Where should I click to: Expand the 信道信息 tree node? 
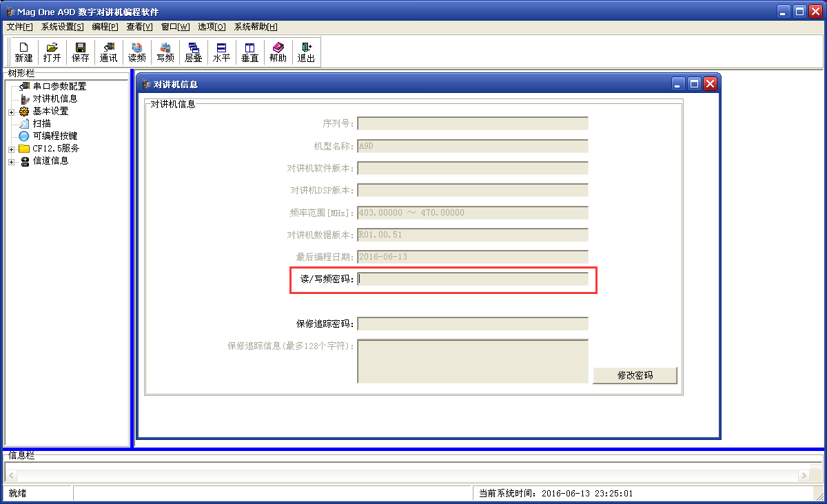coord(11,161)
